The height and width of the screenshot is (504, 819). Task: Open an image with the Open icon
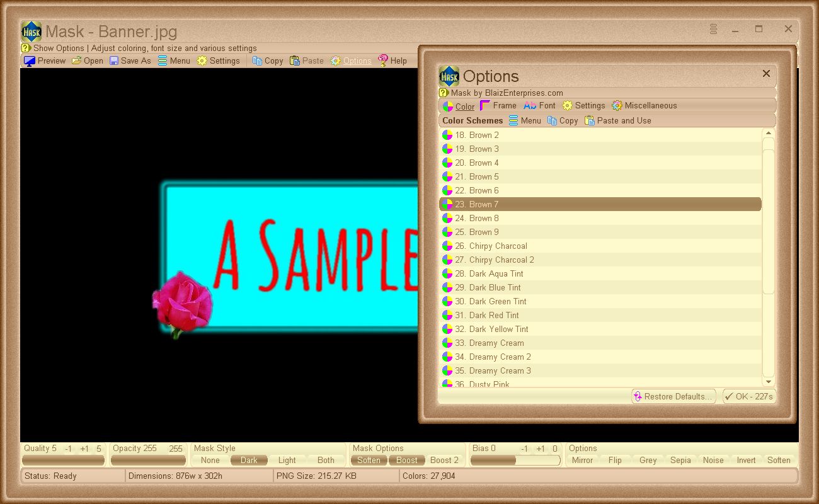tap(76, 61)
